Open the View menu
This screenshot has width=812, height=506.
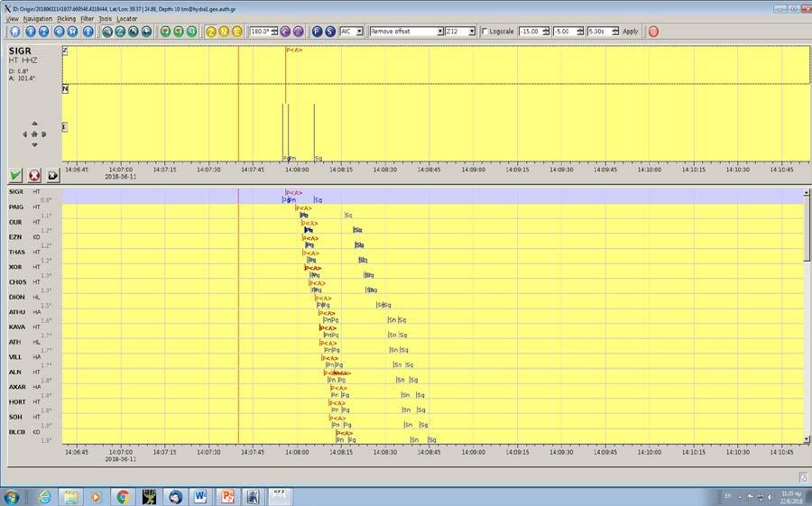[12, 19]
